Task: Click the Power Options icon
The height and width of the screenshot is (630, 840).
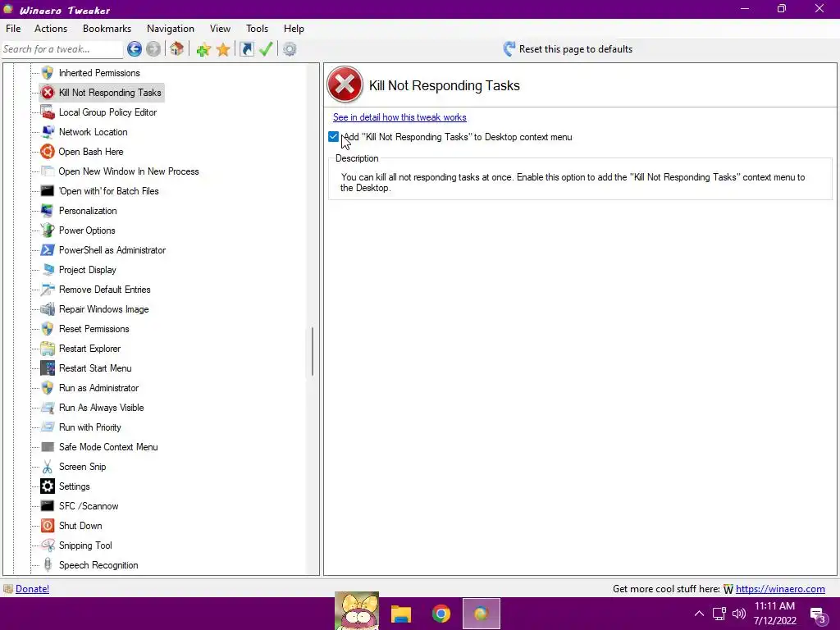Action: click(48, 231)
